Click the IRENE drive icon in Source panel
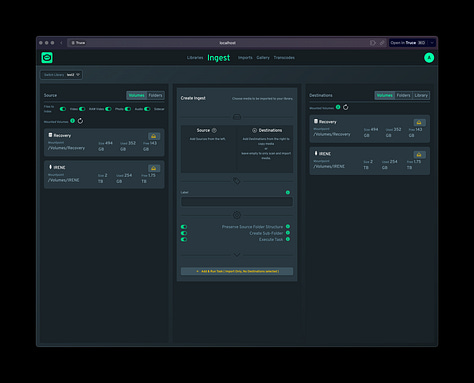This screenshot has width=474, height=383. coord(50,167)
